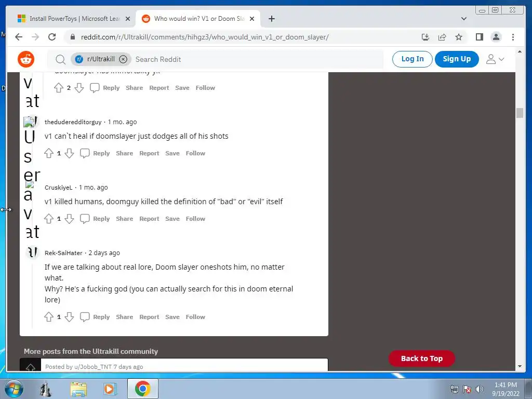The width and height of the screenshot is (532, 399).
Task: Click the Search Reddit field
Action: point(258,59)
